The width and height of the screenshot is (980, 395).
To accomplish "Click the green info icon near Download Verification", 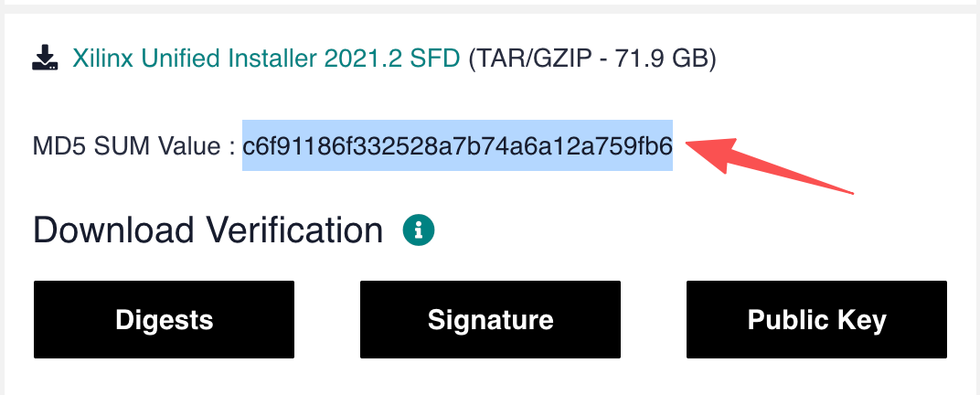I will pos(419,230).
